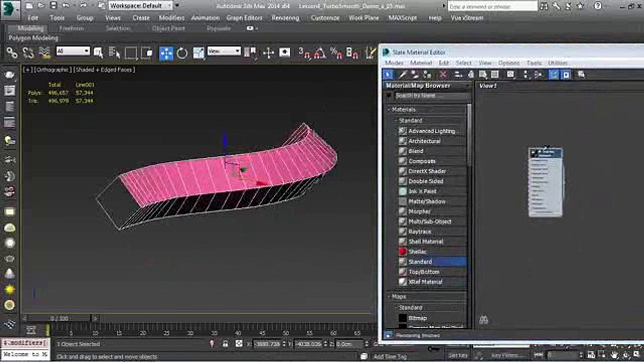The width and height of the screenshot is (644, 362).
Task: Open the Rendering menu
Action: click(x=285, y=18)
